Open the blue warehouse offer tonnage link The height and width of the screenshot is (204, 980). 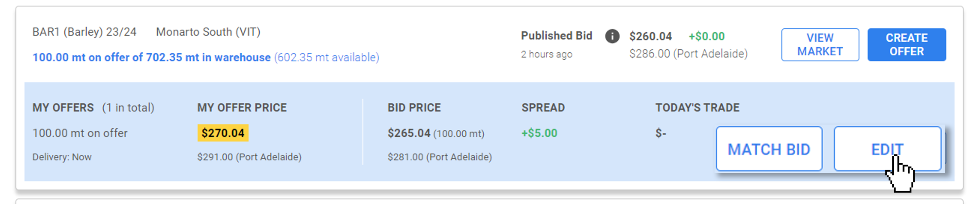point(151,57)
